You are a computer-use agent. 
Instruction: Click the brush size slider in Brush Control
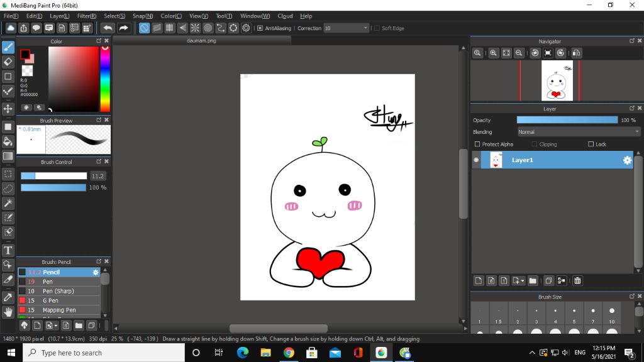click(54, 176)
